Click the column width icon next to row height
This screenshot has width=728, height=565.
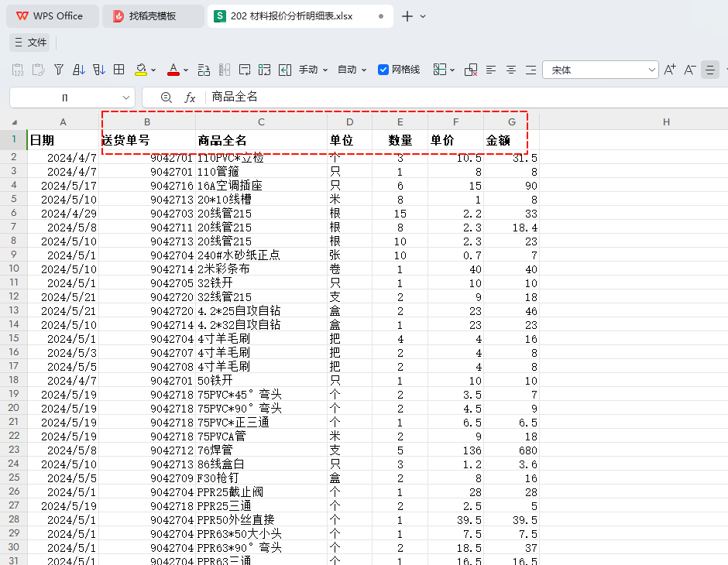[225, 70]
